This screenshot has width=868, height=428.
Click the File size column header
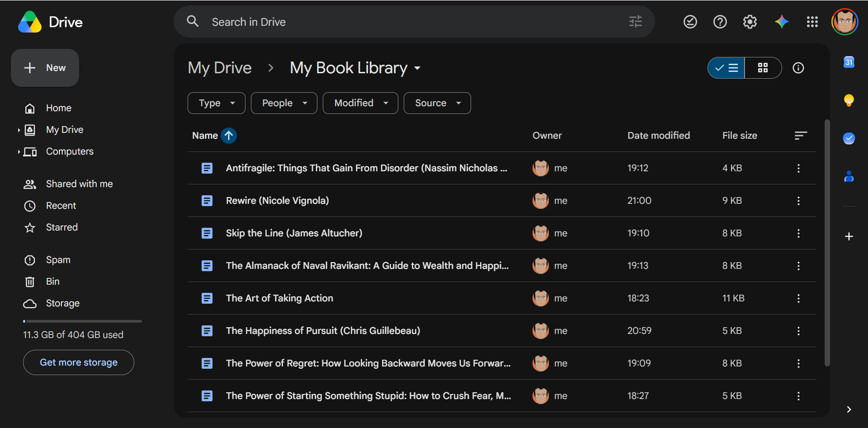coord(740,136)
